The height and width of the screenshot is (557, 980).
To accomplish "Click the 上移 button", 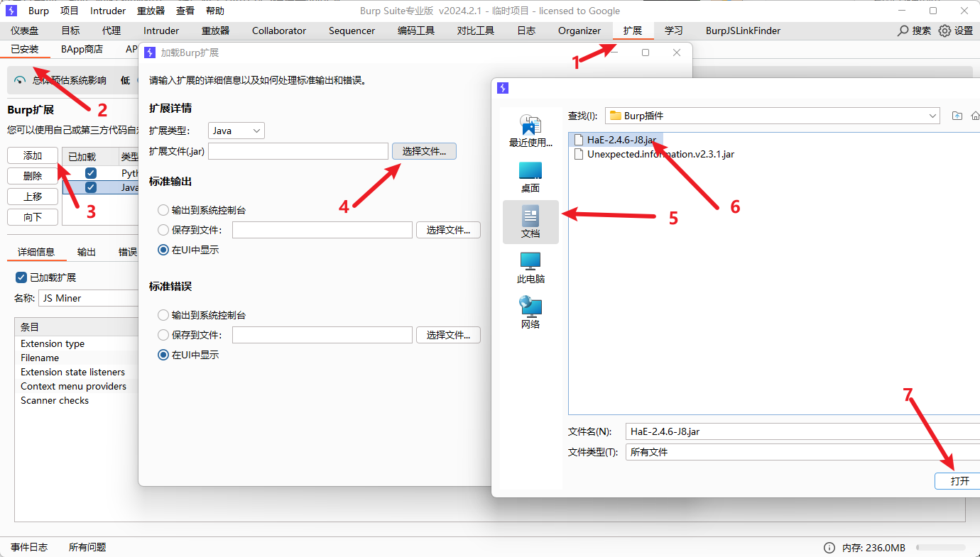I will pos(33,197).
